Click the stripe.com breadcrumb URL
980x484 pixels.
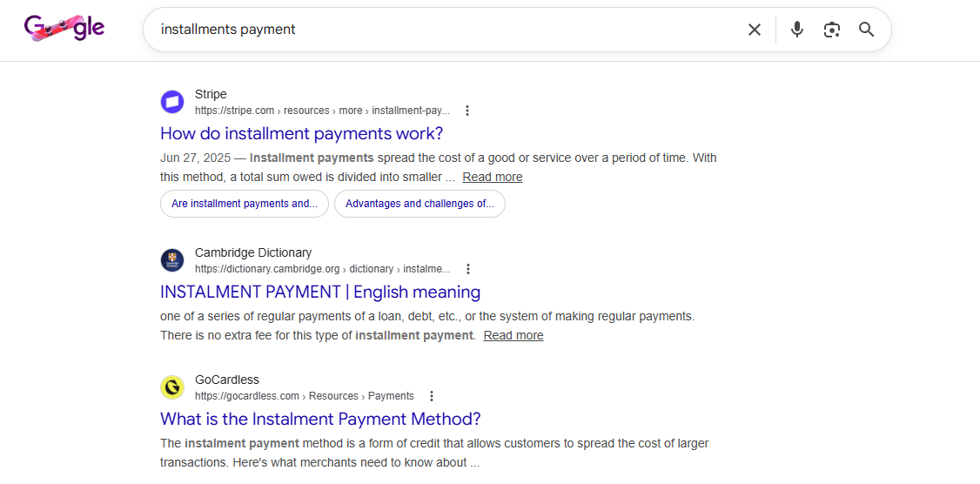[322, 111]
